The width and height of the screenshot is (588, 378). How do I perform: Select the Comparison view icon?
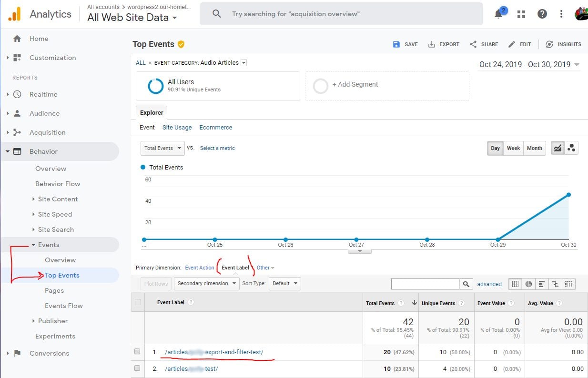coord(555,284)
